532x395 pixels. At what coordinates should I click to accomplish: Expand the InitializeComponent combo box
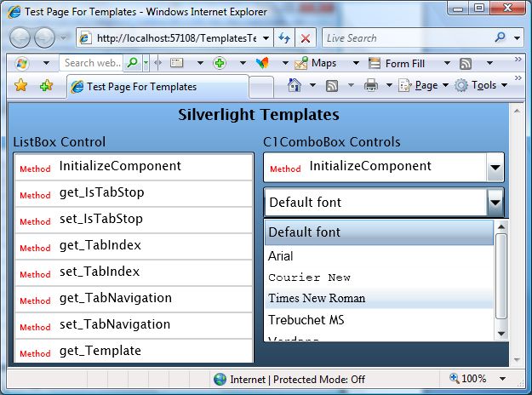click(495, 168)
